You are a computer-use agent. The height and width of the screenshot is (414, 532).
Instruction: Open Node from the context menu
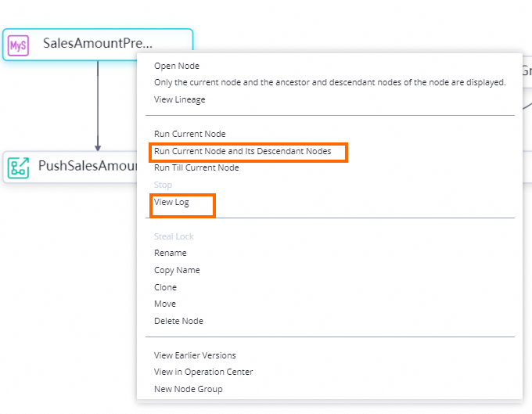[x=176, y=66]
